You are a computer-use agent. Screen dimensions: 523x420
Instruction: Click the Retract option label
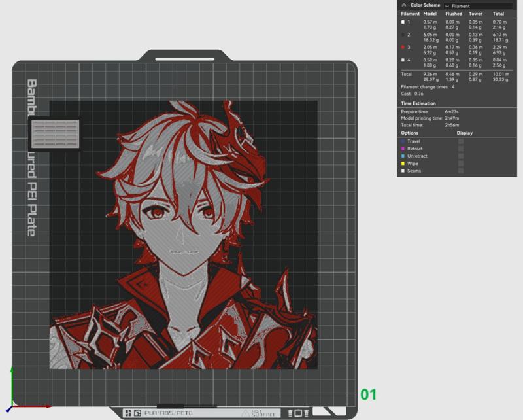pos(415,149)
